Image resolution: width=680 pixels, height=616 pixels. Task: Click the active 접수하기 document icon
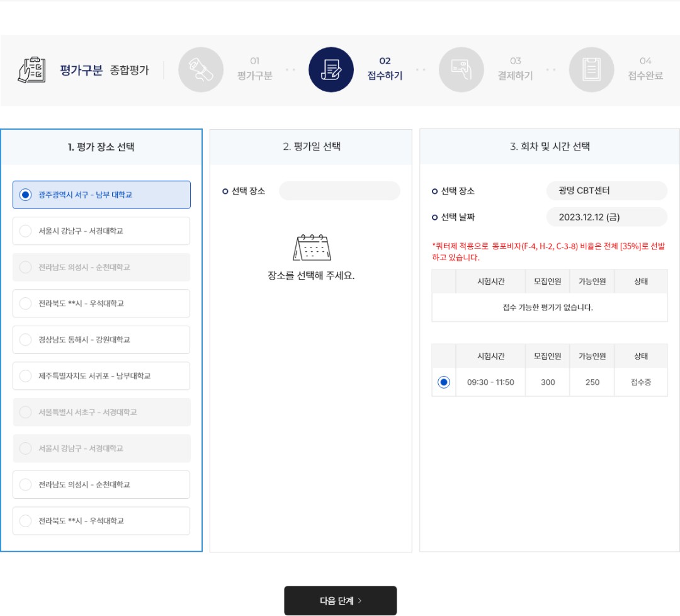pos(331,69)
